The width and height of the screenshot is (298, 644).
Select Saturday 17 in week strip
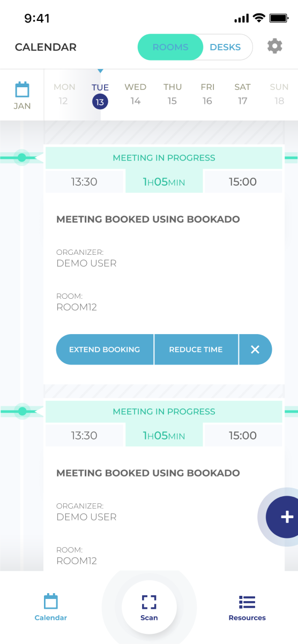coord(243,94)
